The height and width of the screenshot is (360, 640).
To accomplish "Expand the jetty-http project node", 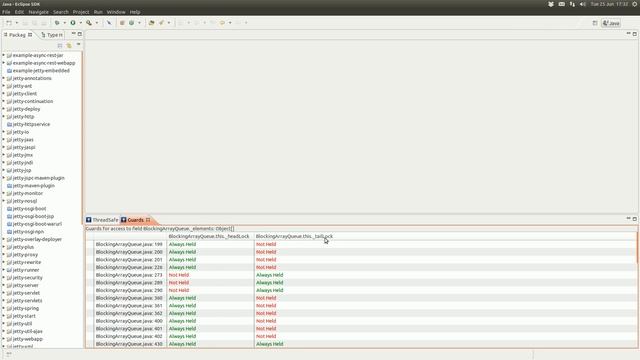I will (4, 116).
